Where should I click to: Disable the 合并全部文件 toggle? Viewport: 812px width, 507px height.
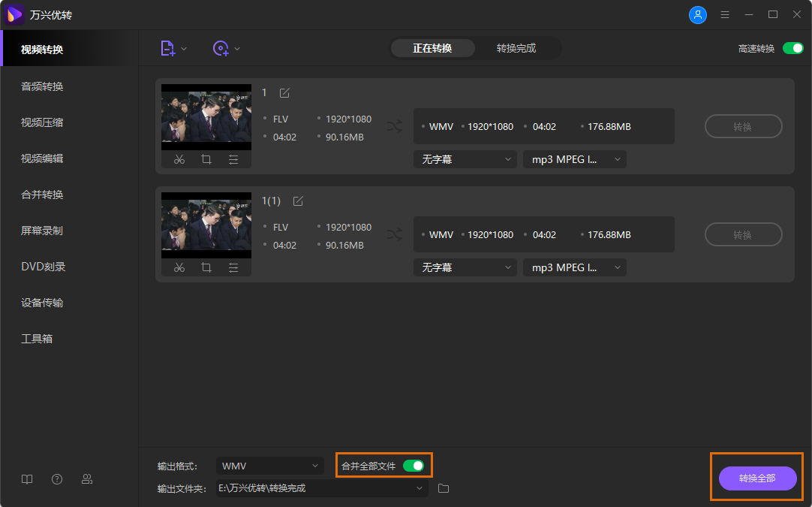point(414,466)
